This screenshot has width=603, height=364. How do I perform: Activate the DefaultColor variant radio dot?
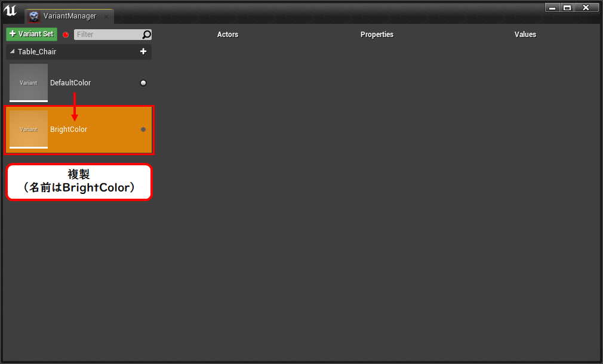click(143, 82)
